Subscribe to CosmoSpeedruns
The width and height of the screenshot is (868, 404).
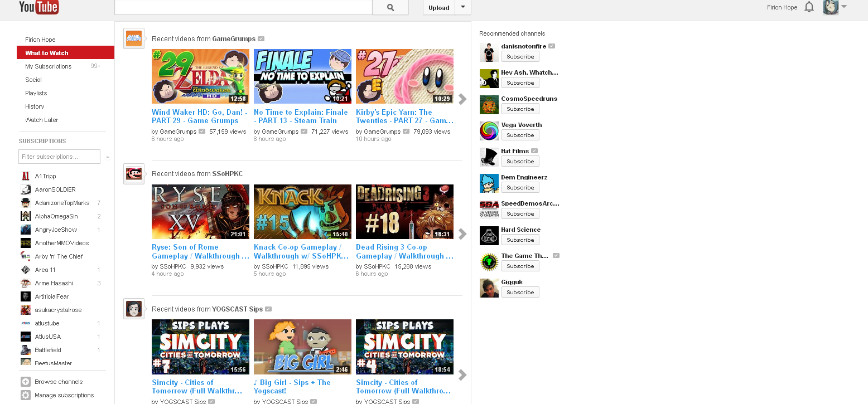(x=520, y=109)
